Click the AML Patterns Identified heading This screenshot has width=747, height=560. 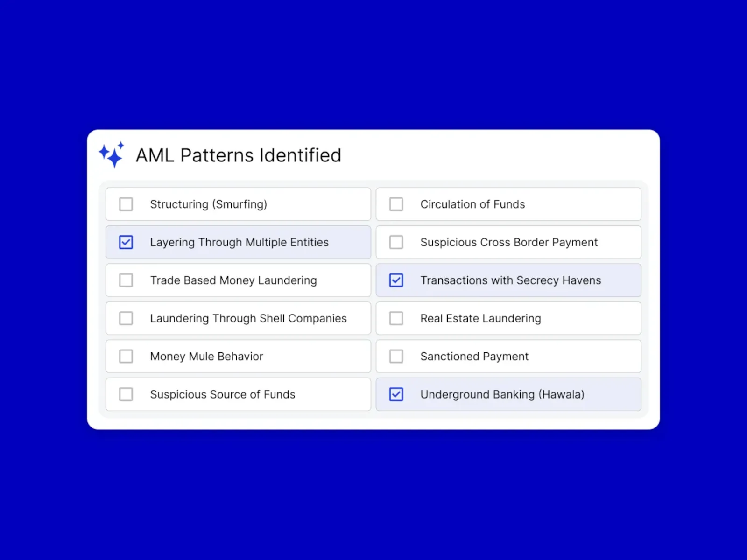pos(239,155)
